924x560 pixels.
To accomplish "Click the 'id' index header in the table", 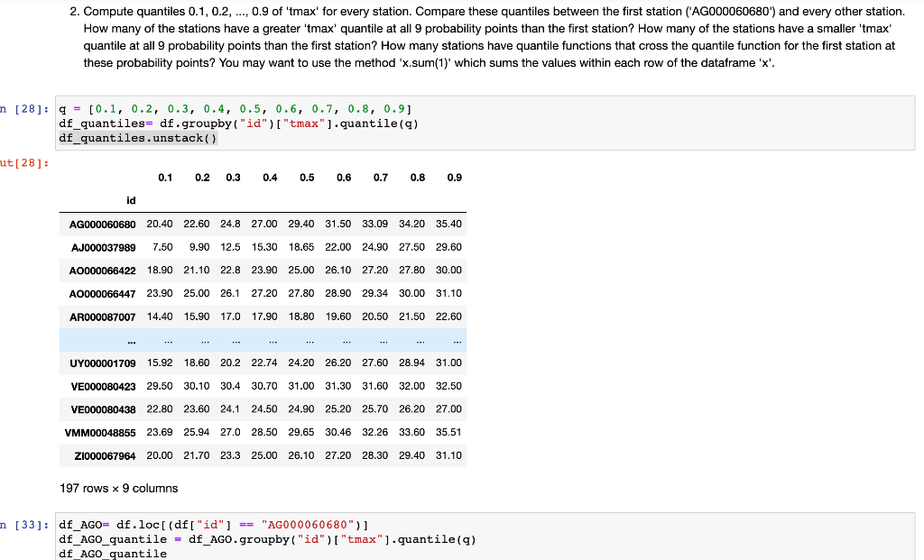I will (131, 200).
